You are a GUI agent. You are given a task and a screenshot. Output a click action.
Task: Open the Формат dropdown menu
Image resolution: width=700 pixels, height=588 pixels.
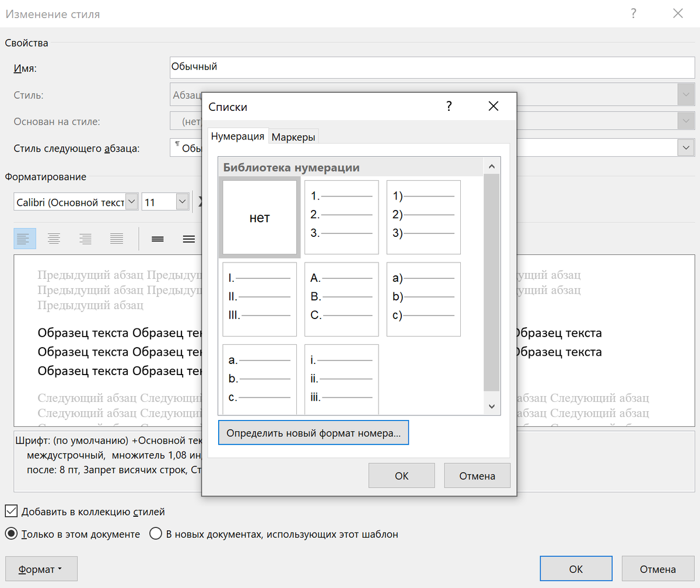coord(41,568)
